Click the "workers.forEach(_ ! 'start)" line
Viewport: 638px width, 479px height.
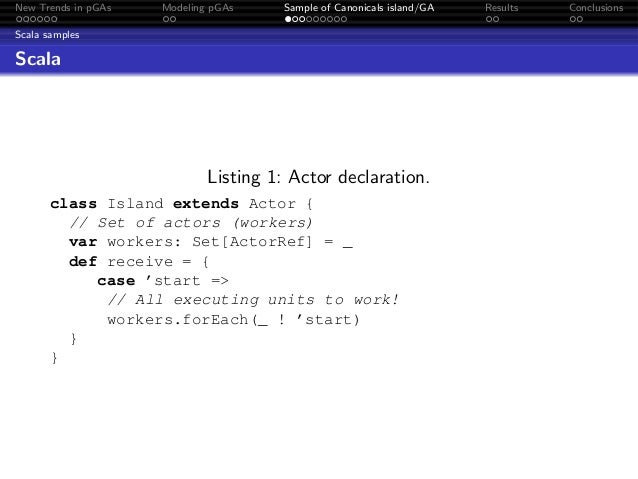coord(234,320)
